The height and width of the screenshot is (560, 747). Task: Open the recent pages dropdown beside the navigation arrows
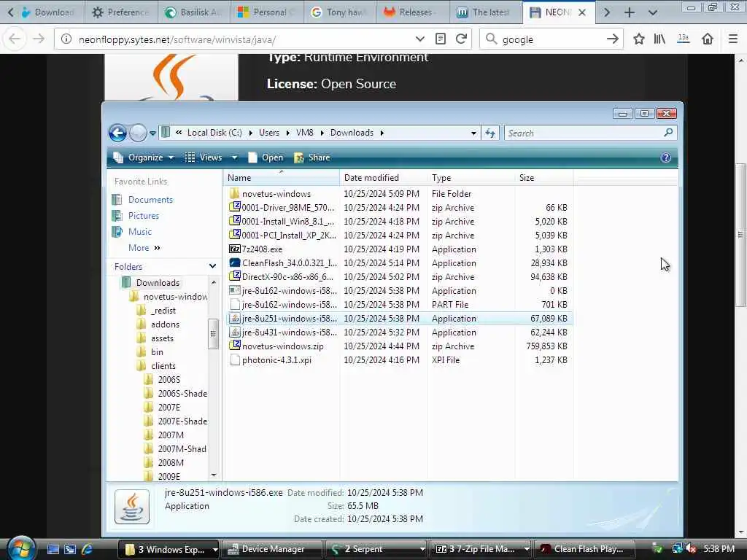click(152, 133)
